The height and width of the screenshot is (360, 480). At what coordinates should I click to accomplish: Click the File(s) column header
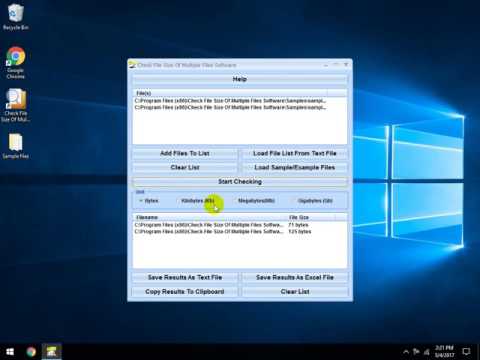coord(230,93)
